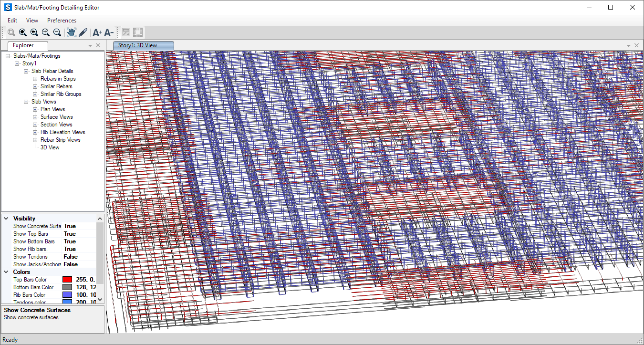Increase font size with A+ icon
644x345 pixels.
click(97, 32)
